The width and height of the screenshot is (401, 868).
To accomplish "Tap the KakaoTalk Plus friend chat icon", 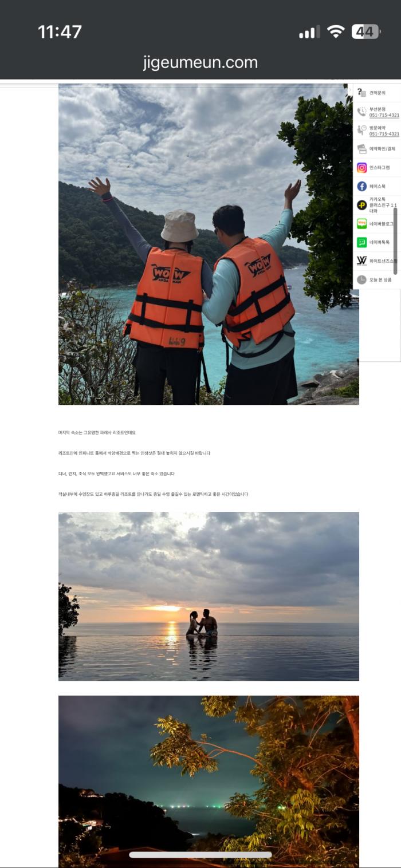I will (361, 205).
